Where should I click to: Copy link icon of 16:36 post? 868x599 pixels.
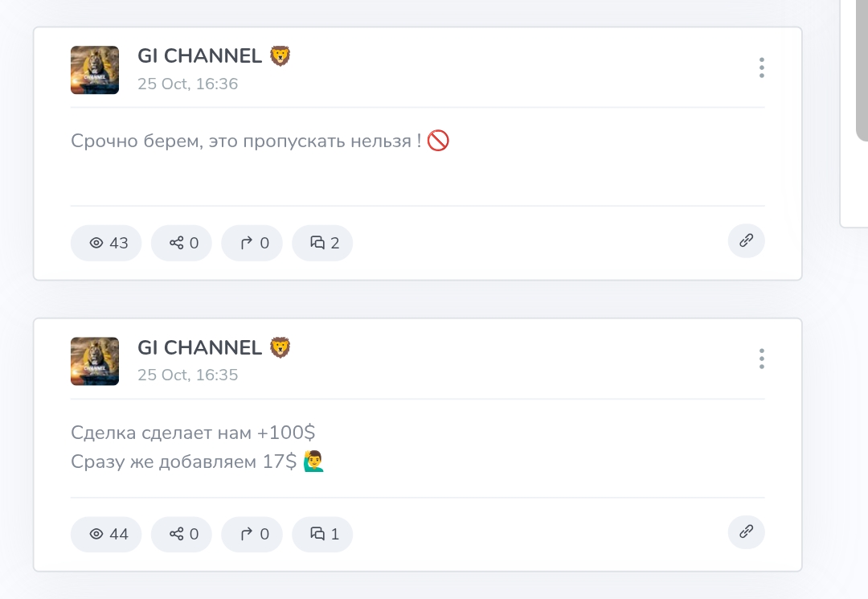746,240
